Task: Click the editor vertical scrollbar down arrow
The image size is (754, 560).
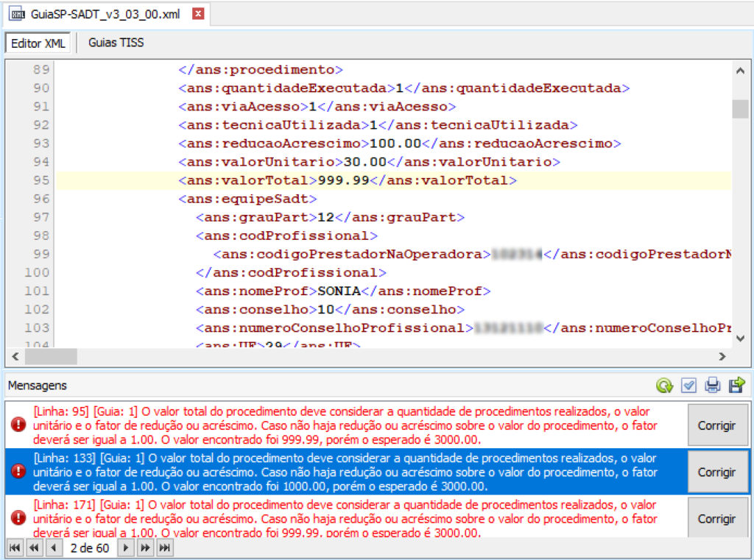Action: point(739,338)
